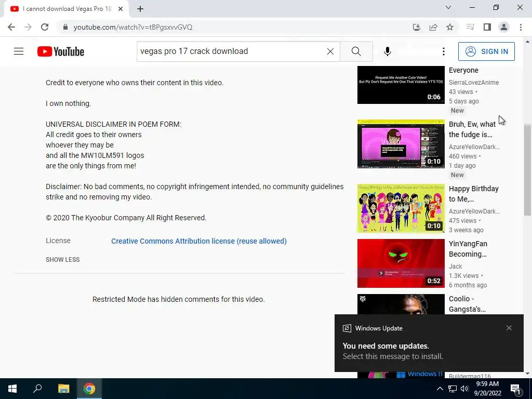Image resolution: width=532 pixels, height=399 pixels.
Task: Click scrollbar up arrow
Action: 527,42
